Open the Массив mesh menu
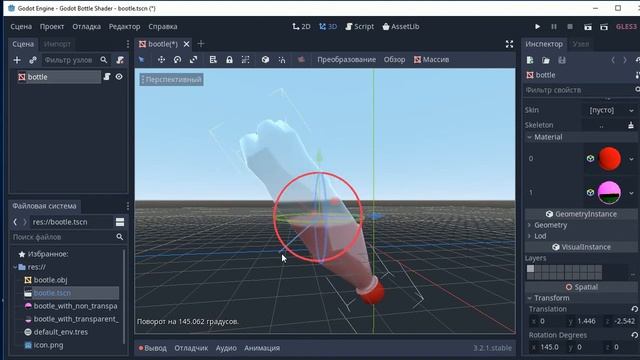Image resolution: width=640 pixels, height=360 pixels. 431,60
